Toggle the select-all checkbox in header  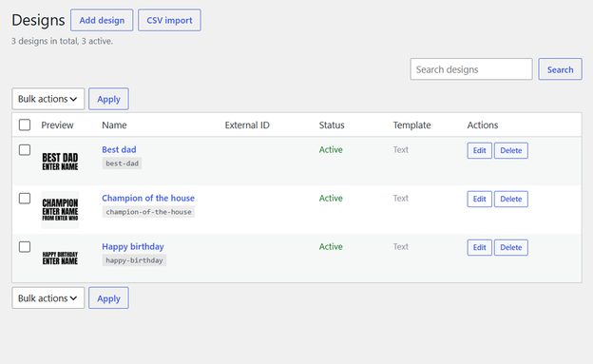pos(25,125)
